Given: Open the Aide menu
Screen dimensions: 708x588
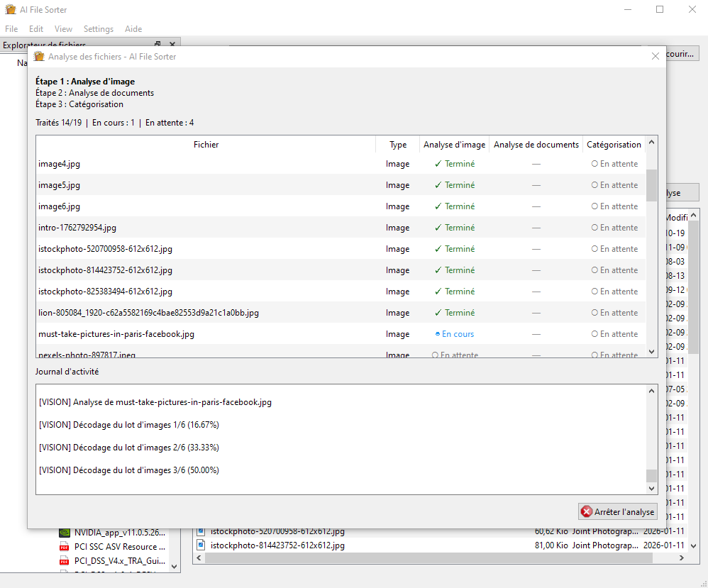Looking at the screenshot, I should click(133, 29).
